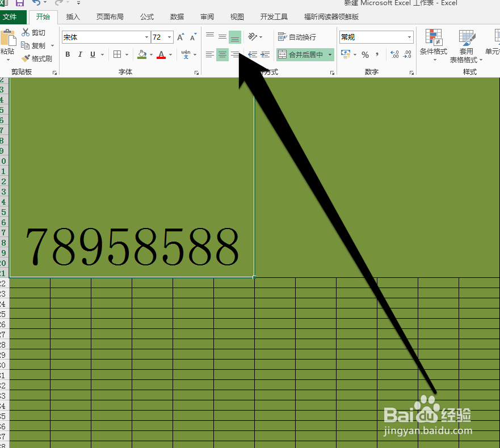
Task: Decrease font size with small A icon
Action: pos(193,37)
